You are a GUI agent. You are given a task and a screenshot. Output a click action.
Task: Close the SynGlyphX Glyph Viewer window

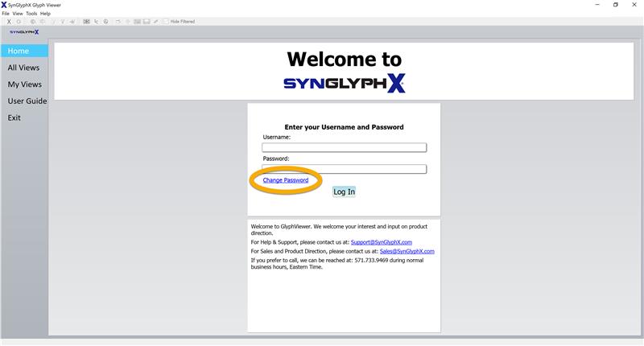(x=634, y=5)
